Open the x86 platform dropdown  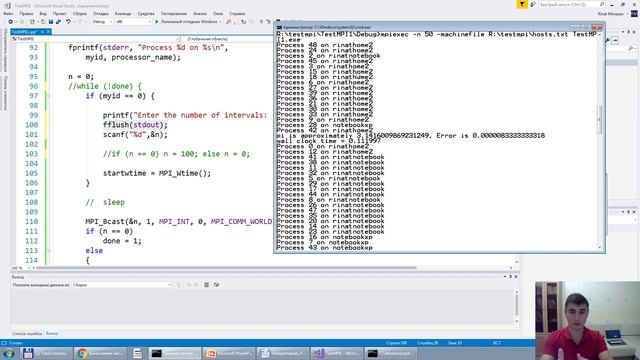[133, 22]
